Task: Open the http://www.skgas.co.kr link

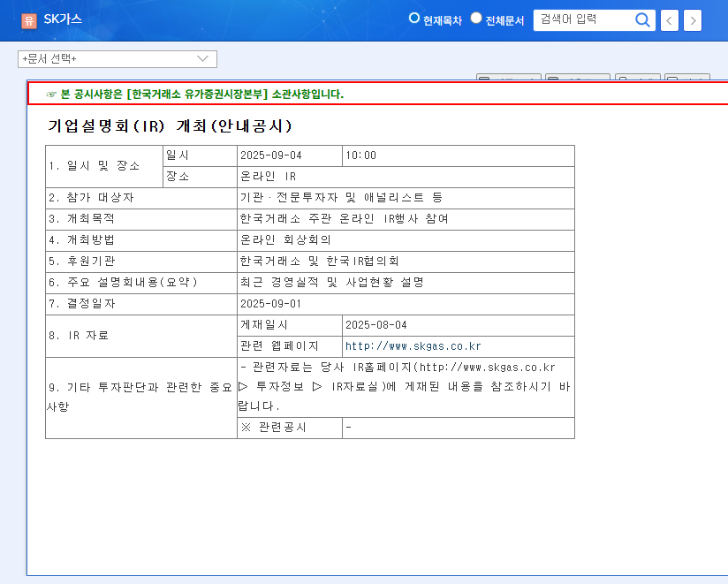Action: click(x=413, y=346)
